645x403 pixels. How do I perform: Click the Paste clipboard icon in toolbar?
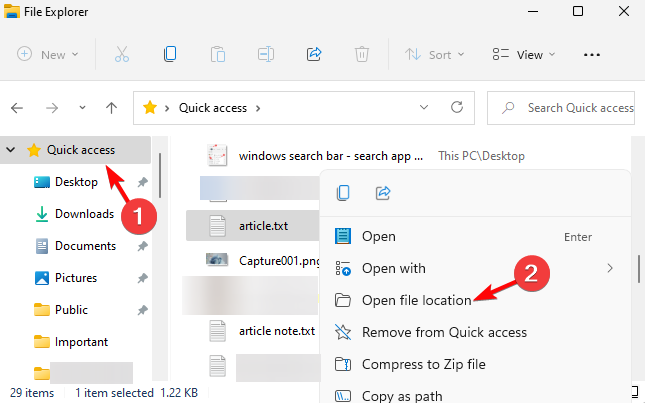pos(218,54)
